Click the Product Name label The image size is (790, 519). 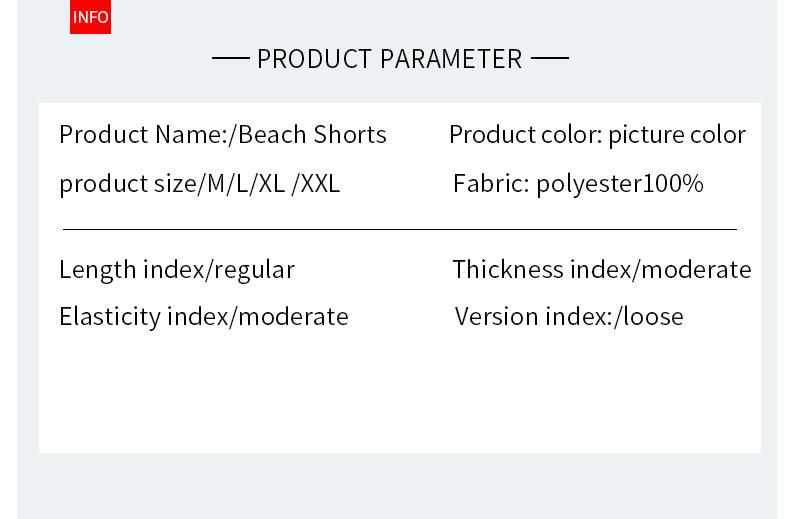143,135
